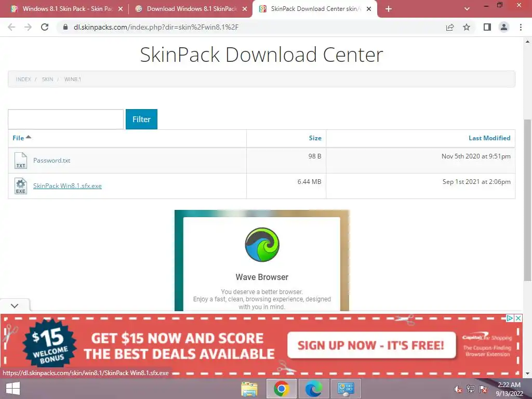Click the WIN8.1 breadcrumb

coord(73,79)
